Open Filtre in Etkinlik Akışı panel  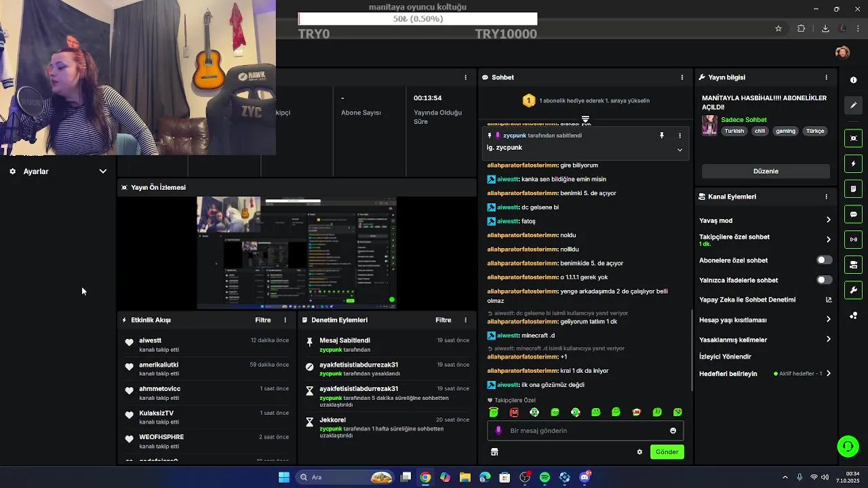point(263,320)
